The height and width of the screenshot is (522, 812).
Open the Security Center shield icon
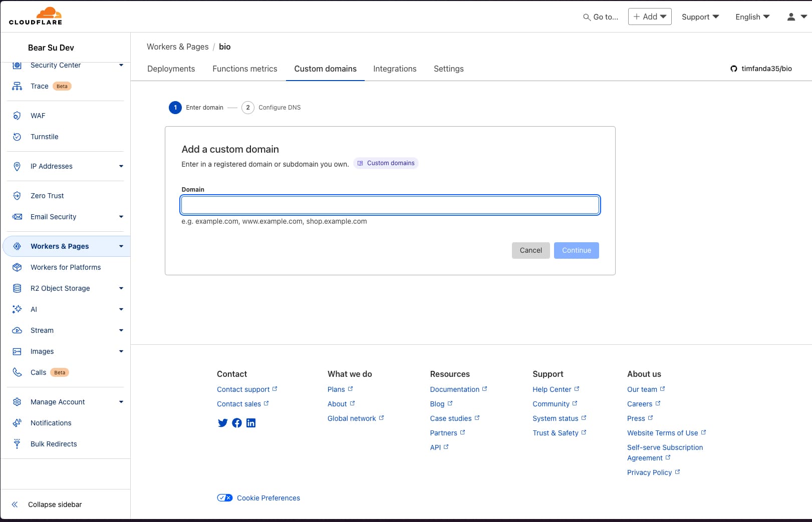click(x=17, y=65)
